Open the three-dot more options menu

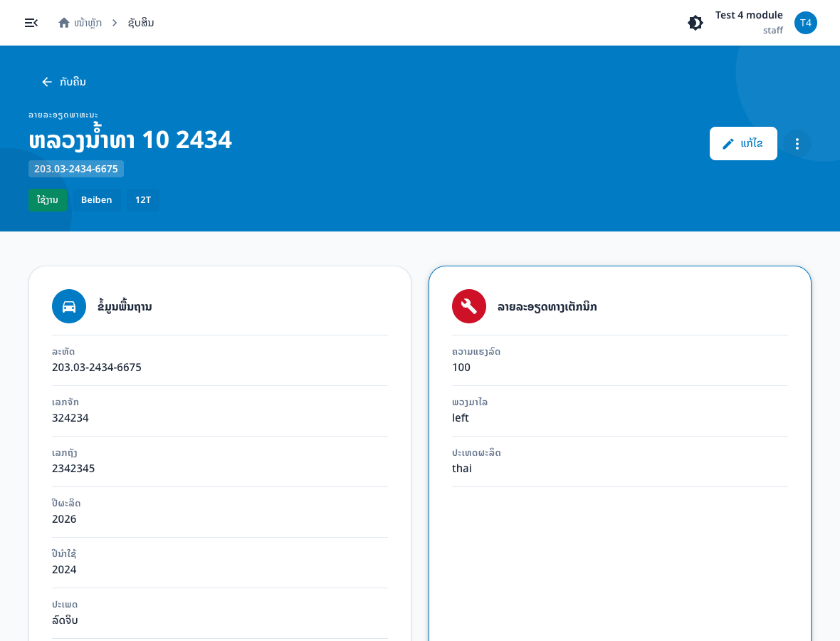pyautogui.click(x=797, y=144)
